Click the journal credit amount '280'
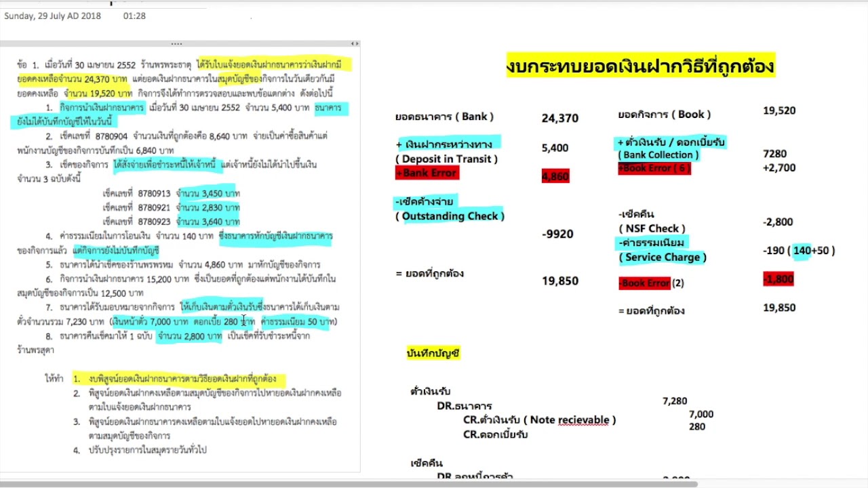The height and width of the screenshot is (488, 868). click(697, 427)
